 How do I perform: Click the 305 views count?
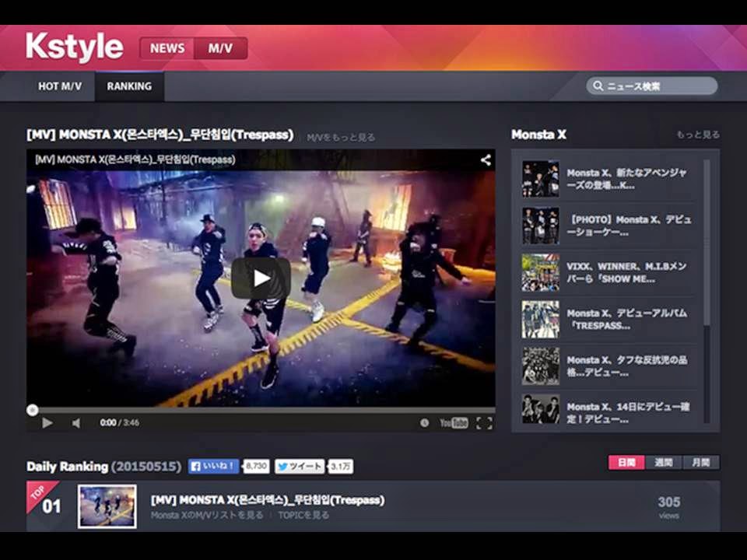[x=669, y=507]
